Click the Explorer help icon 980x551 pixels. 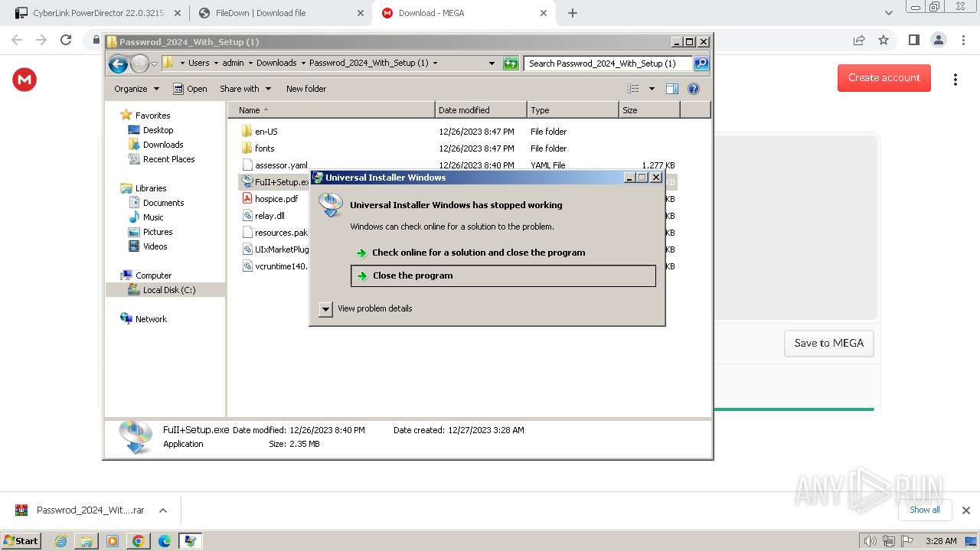pyautogui.click(x=694, y=89)
